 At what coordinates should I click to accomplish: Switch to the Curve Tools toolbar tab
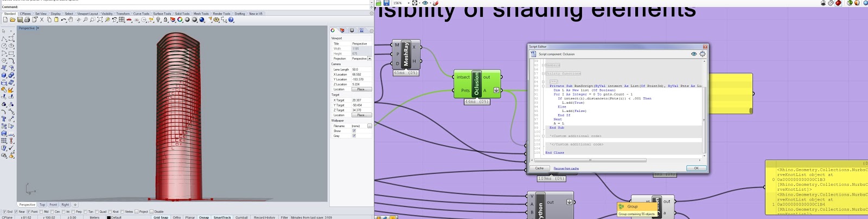pyautogui.click(x=141, y=14)
